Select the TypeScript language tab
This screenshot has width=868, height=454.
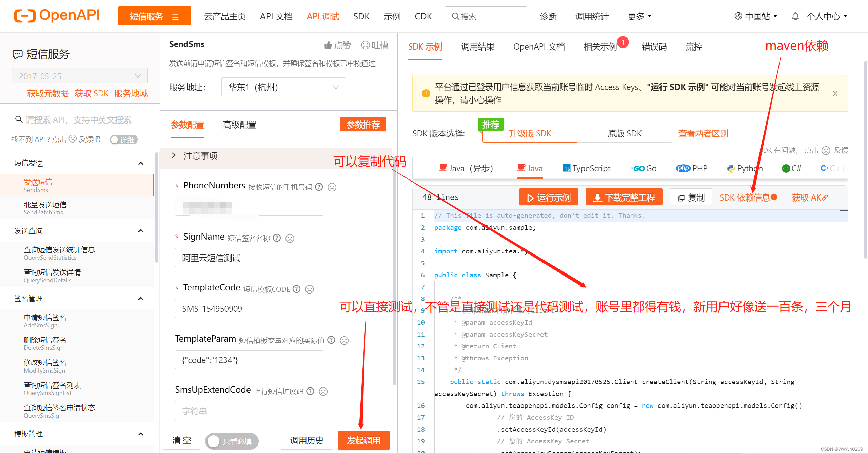586,168
